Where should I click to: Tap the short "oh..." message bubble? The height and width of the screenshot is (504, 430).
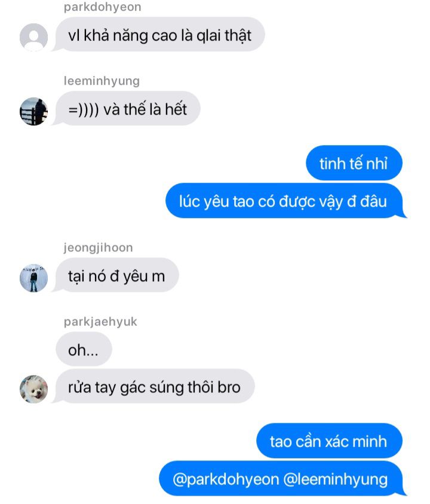tap(84, 349)
